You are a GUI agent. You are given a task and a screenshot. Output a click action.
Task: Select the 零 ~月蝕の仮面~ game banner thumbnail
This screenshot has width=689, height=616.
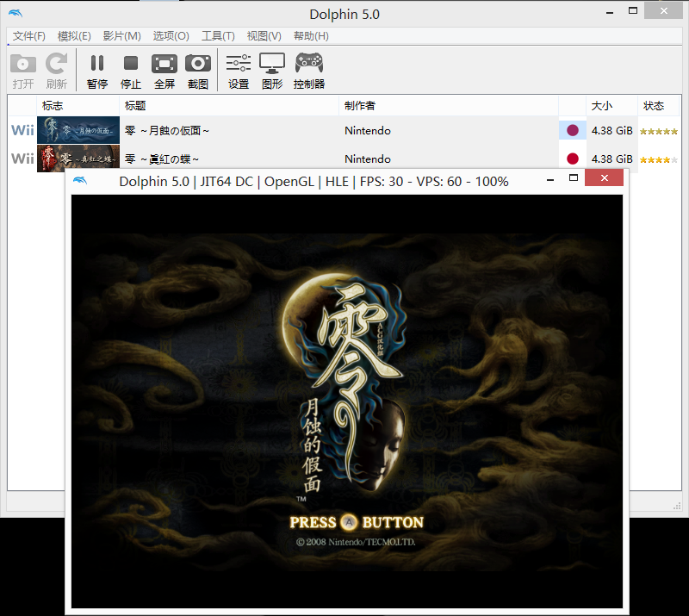[x=78, y=131]
